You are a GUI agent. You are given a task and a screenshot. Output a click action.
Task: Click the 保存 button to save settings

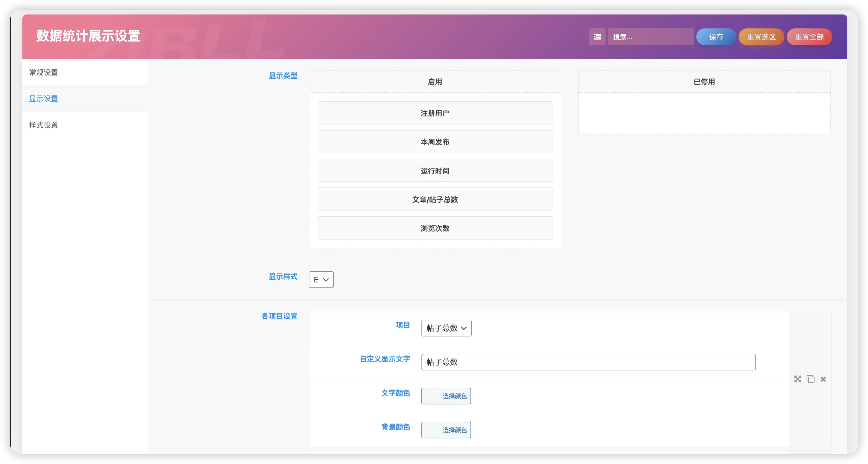(x=716, y=37)
